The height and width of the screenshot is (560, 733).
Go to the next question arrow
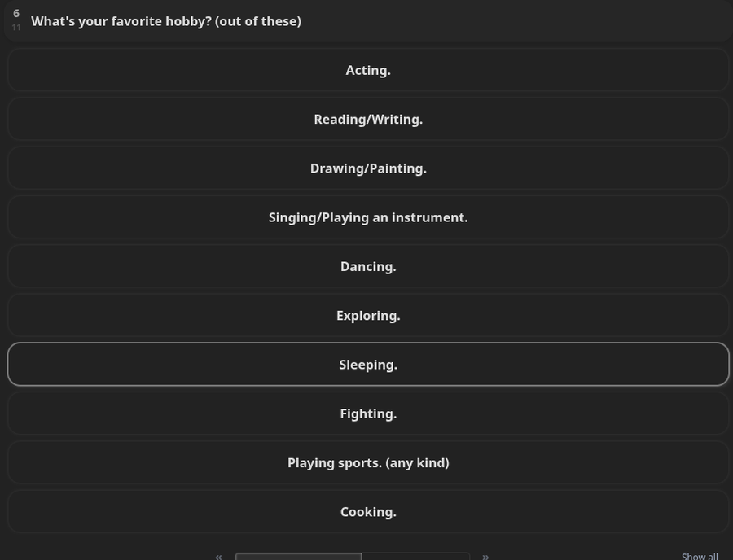coord(485,556)
